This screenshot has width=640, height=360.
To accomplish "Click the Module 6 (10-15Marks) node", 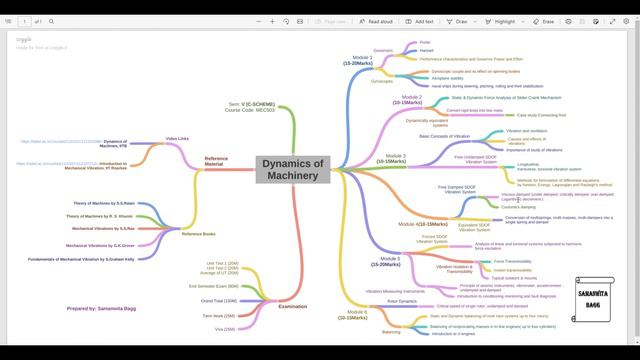I will click(353, 315).
